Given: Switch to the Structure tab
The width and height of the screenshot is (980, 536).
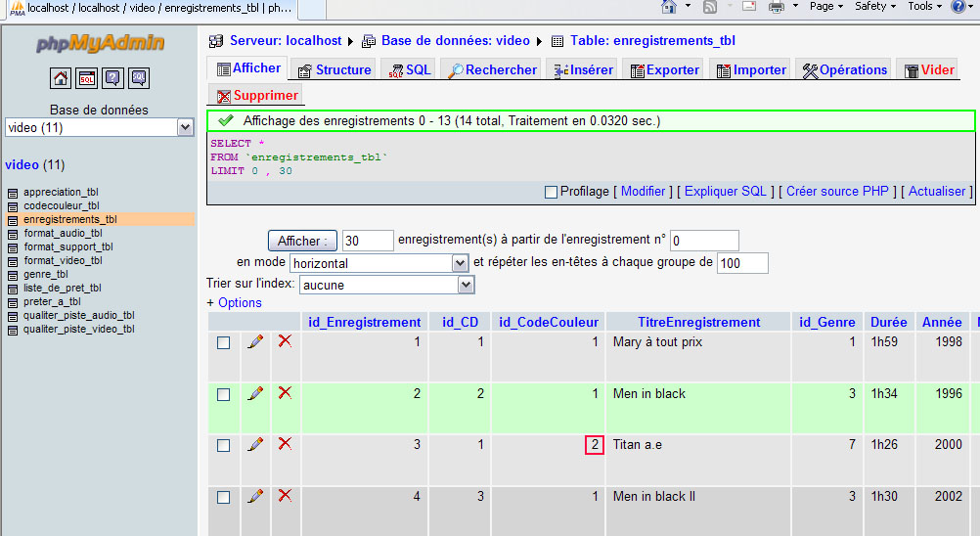Looking at the screenshot, I should [x=334, y=70].
